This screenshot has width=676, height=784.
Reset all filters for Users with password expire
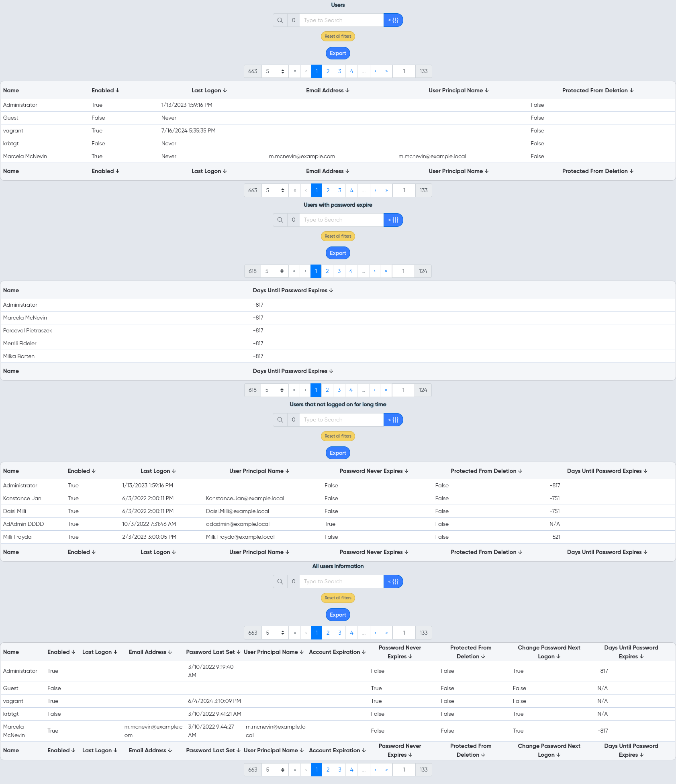[x=338, y=236]
